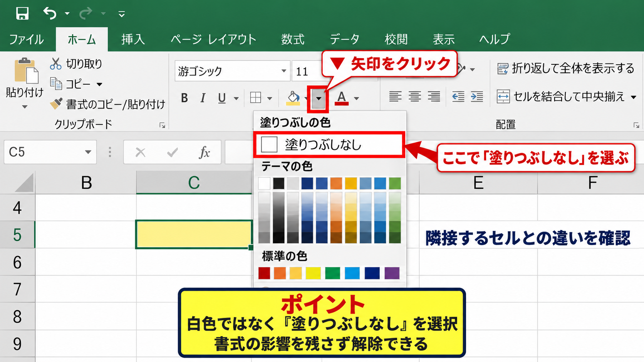Image resolution: width=644 pixels, height=362 pixels.
Task: Select the column B header
Action: coord(86,183)
